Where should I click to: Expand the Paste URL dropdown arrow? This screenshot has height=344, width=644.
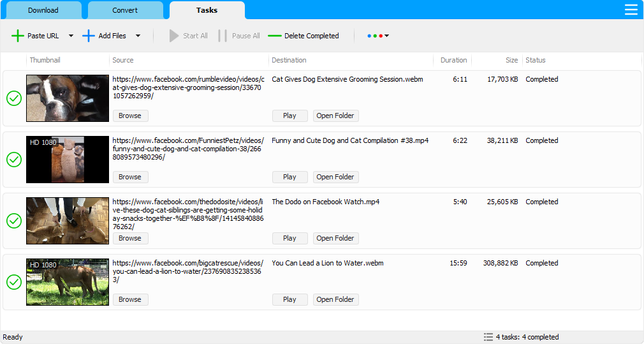71,36
